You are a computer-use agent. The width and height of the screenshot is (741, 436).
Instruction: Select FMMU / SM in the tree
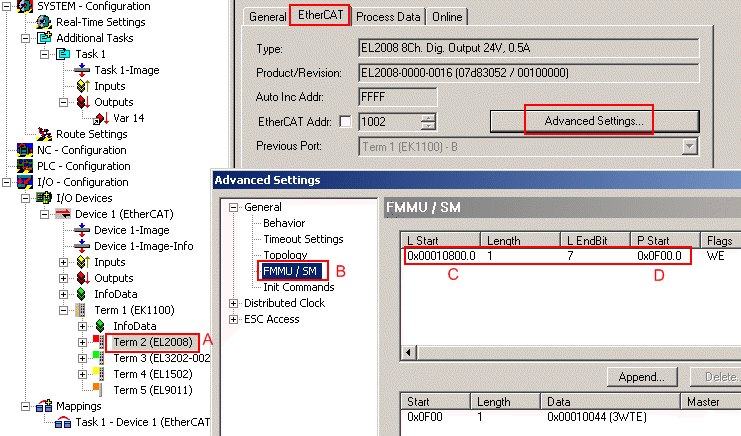pos(290,271)
